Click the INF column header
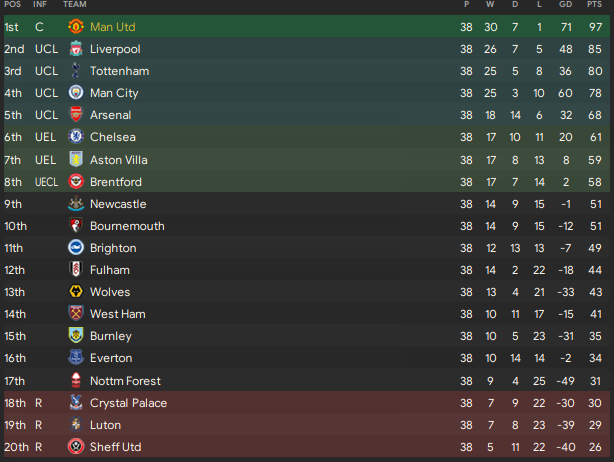 click(43, 6)
